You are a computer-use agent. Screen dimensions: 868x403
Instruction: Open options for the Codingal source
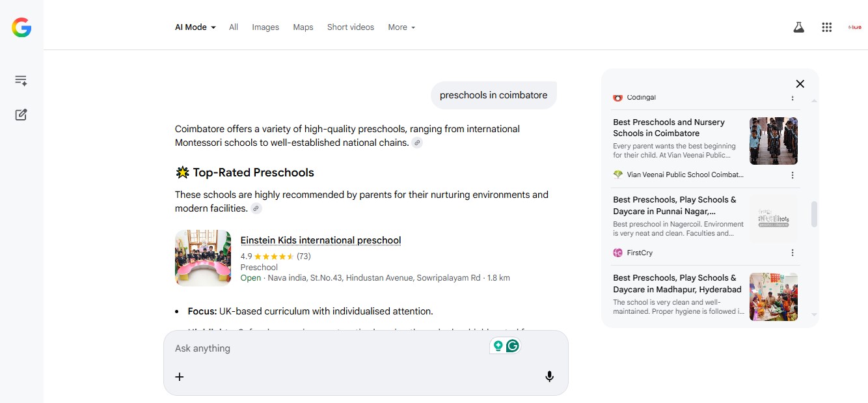[x=793, y=98]
